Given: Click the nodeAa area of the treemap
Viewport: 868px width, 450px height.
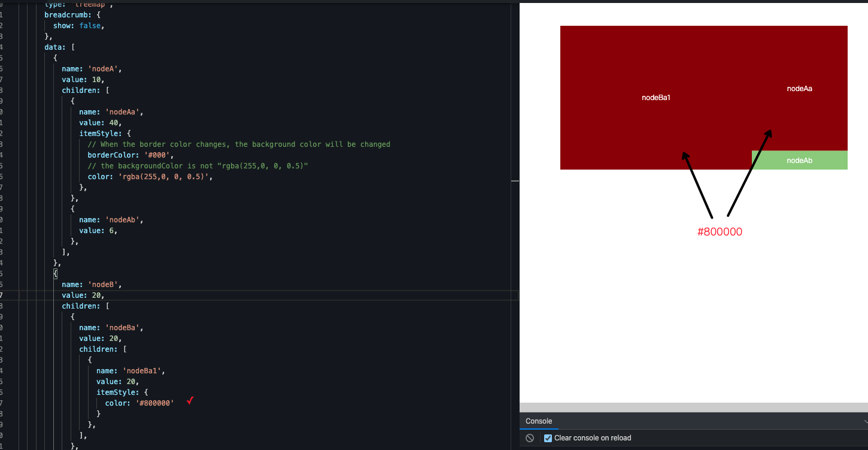Looking at the screenshot, I should 799,88.
